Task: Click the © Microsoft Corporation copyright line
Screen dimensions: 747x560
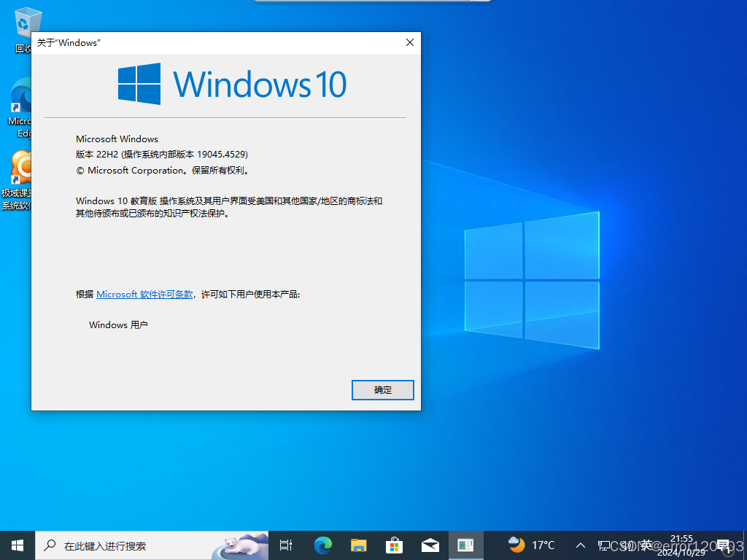Action: click(x=163, y=170)
